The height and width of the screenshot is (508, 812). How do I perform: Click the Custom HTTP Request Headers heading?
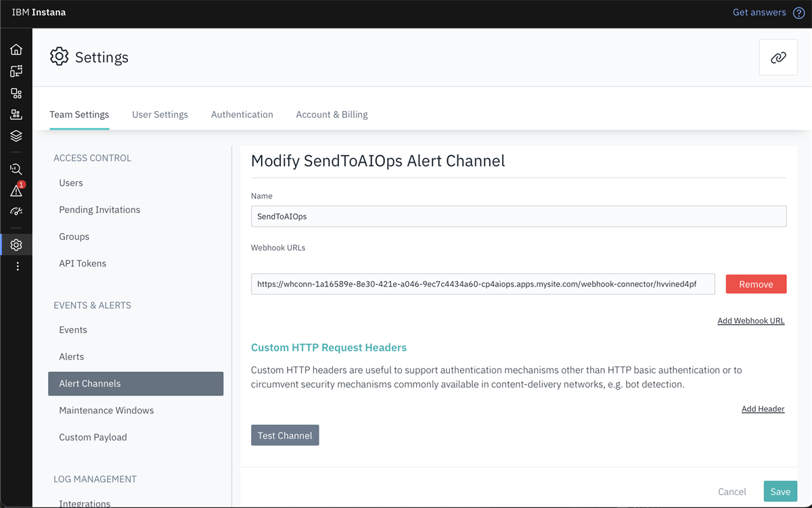tap(329, 347)
